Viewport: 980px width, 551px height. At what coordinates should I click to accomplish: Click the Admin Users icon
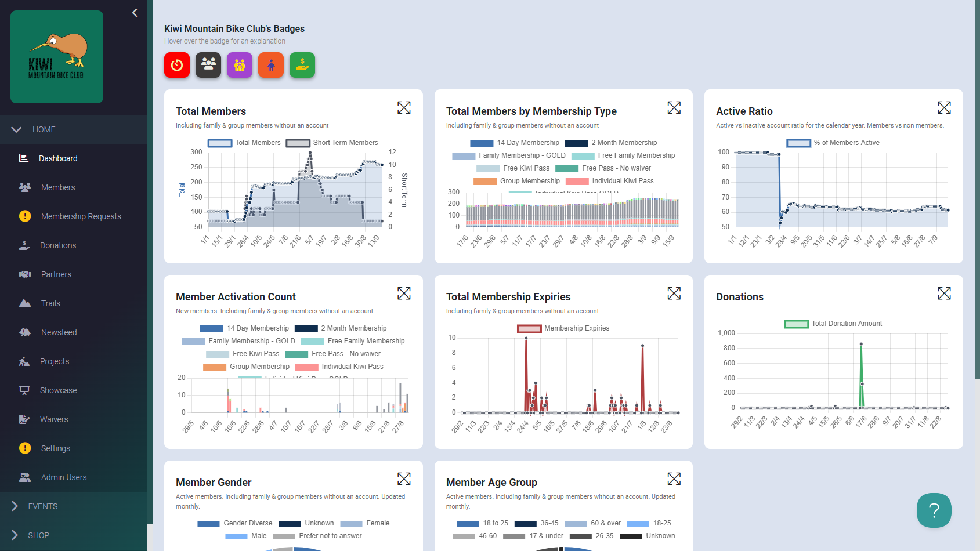tap(25, 477)
